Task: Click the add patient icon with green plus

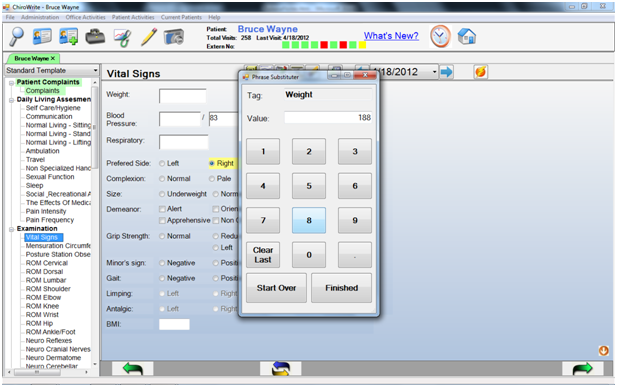Action: [68, 37]
